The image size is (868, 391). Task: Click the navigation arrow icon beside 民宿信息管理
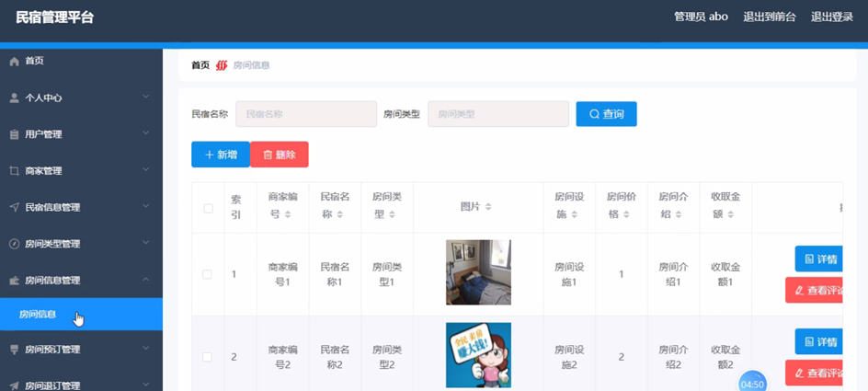click(15, 208)
